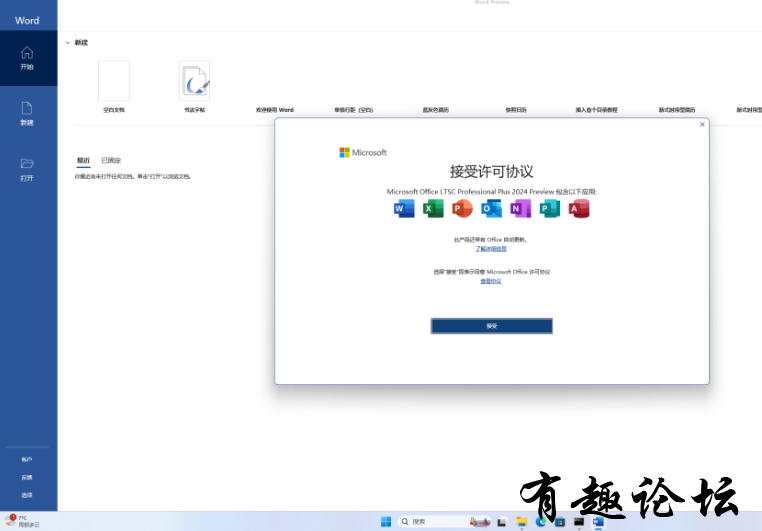Choose the 快照日历 template

point(516,110)
